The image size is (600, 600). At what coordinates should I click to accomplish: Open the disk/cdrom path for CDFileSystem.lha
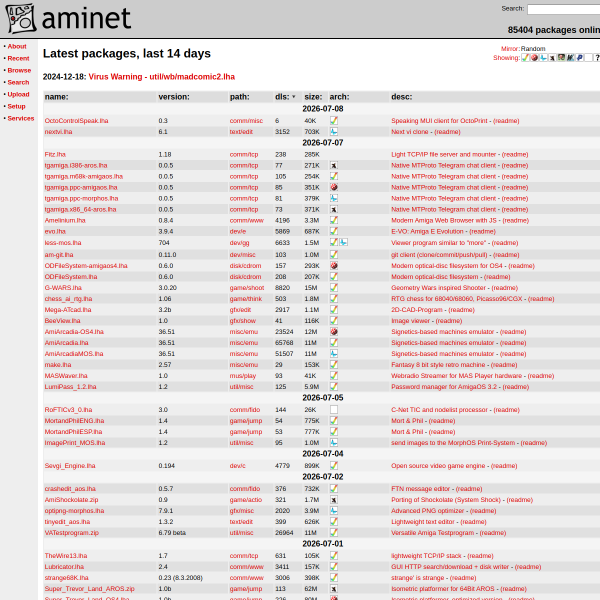[x=245, y=277]
